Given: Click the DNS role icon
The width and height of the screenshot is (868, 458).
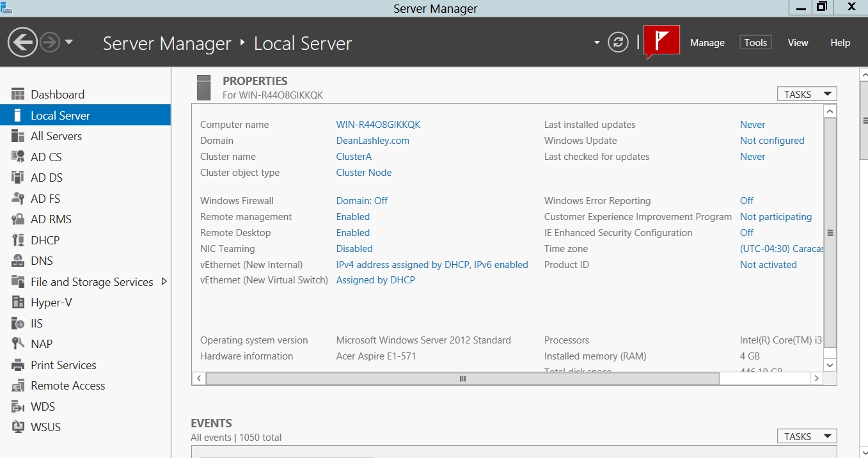Looking at the screenshot, I should [18, 261].
